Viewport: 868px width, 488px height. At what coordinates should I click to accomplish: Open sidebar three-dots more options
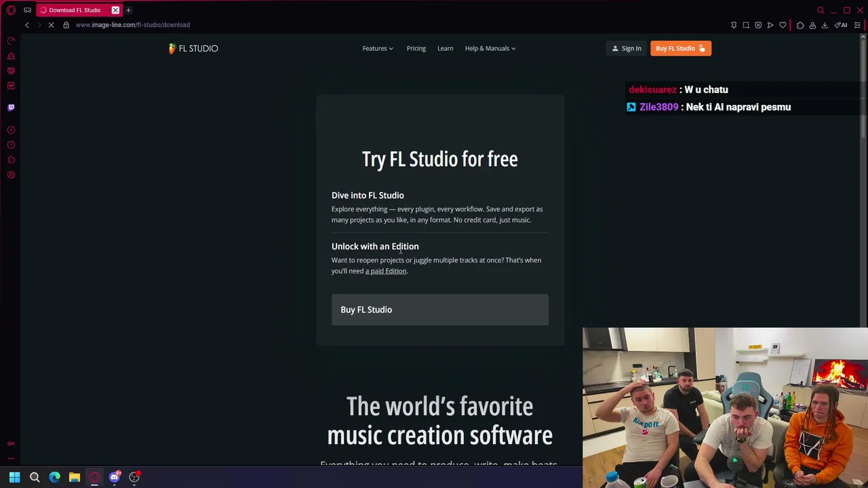(x=11, y=458)
